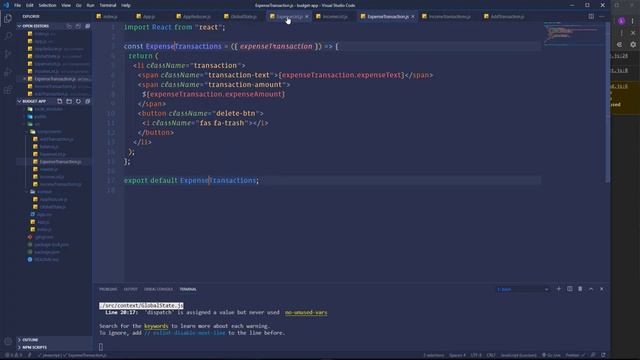Open the Run menu

click(x=90, y=5)
